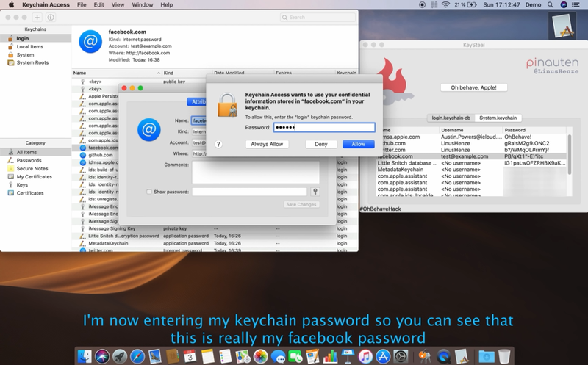
Task: Open System Preferences from the Dock
Action: (401, 356)
